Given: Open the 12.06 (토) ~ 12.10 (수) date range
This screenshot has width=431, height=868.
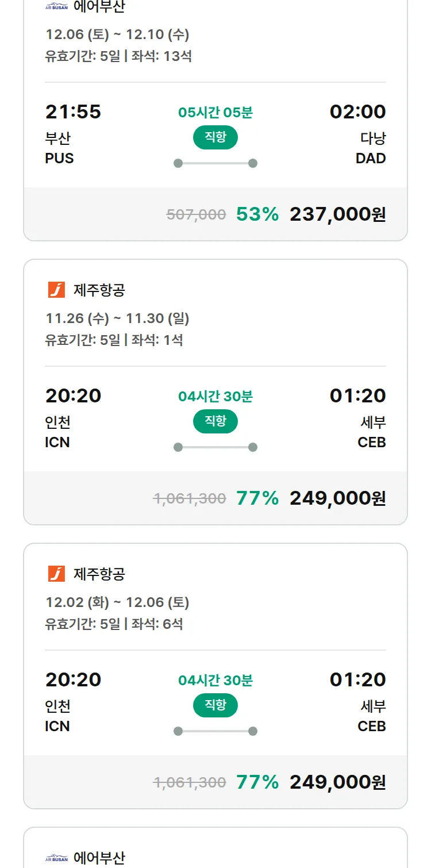Looking at the screenshot, I should (x=117, y=34).
